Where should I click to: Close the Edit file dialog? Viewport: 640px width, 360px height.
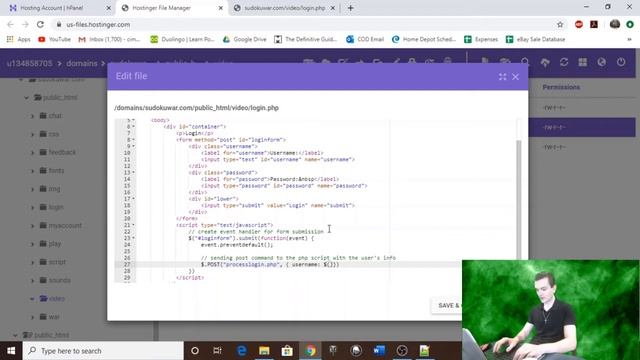click(516, 77)
